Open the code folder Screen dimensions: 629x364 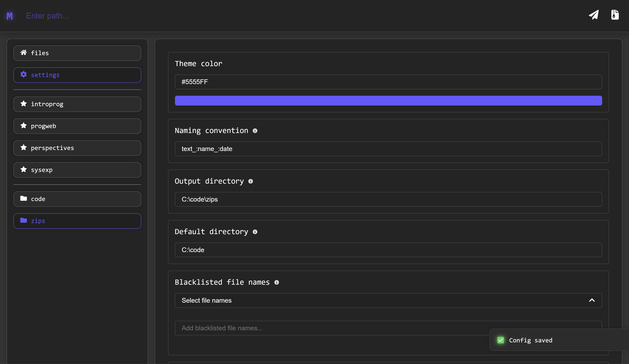tap(77, 199)
